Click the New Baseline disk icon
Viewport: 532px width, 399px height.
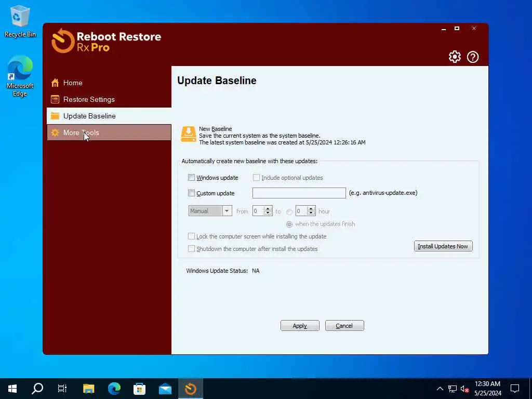pos(188,134)
